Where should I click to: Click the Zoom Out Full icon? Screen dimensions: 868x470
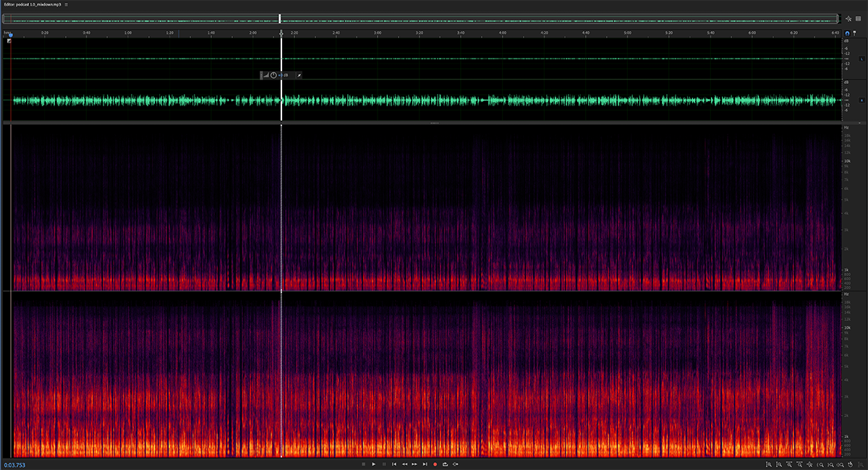tap(840, 465)
